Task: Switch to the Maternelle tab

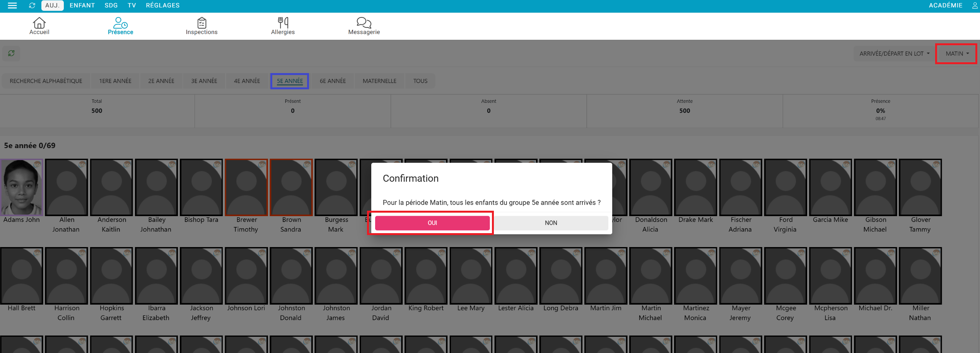Action: coord(379,81)
